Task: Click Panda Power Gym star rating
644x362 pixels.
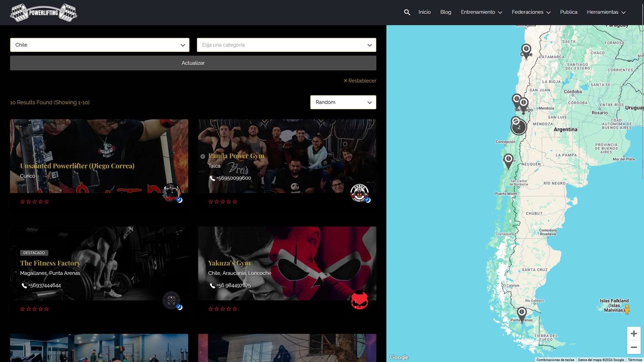Action: 223,202
